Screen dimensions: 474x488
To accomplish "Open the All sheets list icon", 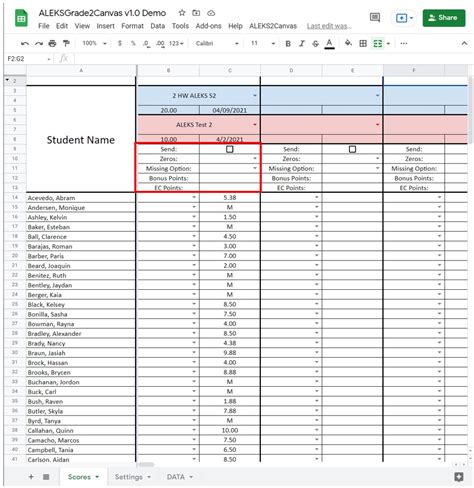I will (46, 477).
